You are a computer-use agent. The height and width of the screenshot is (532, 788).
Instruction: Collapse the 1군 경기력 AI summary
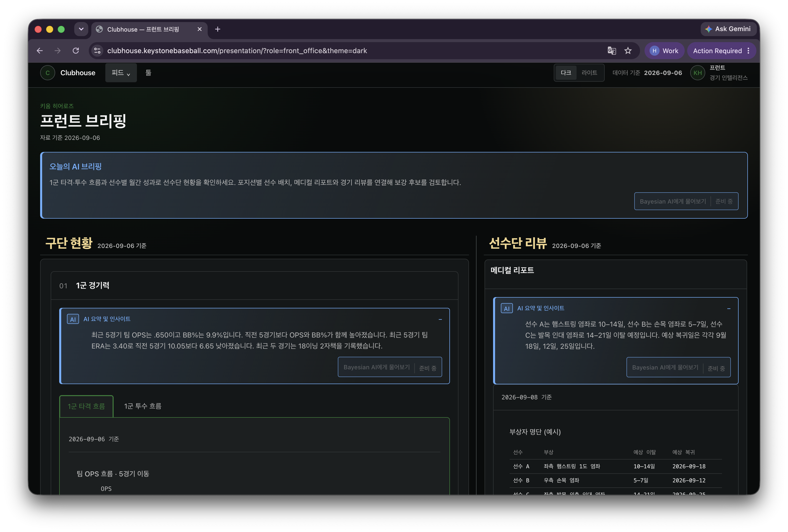click(440, 320)
